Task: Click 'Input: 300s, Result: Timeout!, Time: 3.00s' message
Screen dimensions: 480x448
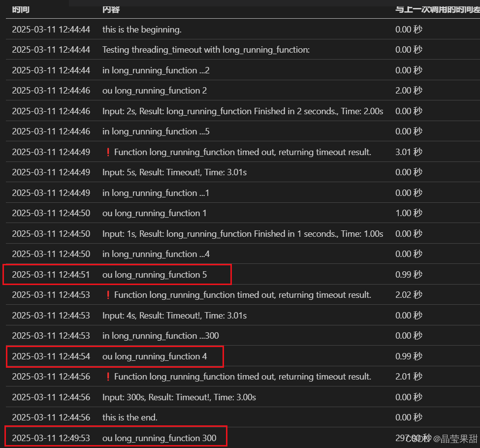Action: click(x=179, y=397)
